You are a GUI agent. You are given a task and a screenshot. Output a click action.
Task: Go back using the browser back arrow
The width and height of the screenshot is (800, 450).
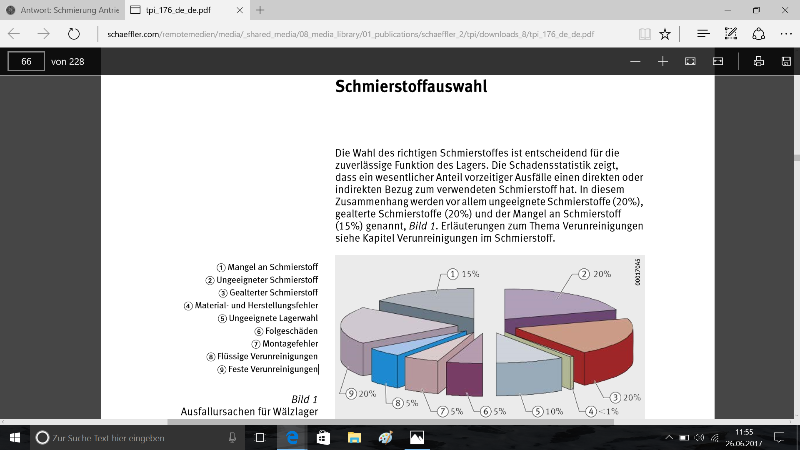pos(14,34)
